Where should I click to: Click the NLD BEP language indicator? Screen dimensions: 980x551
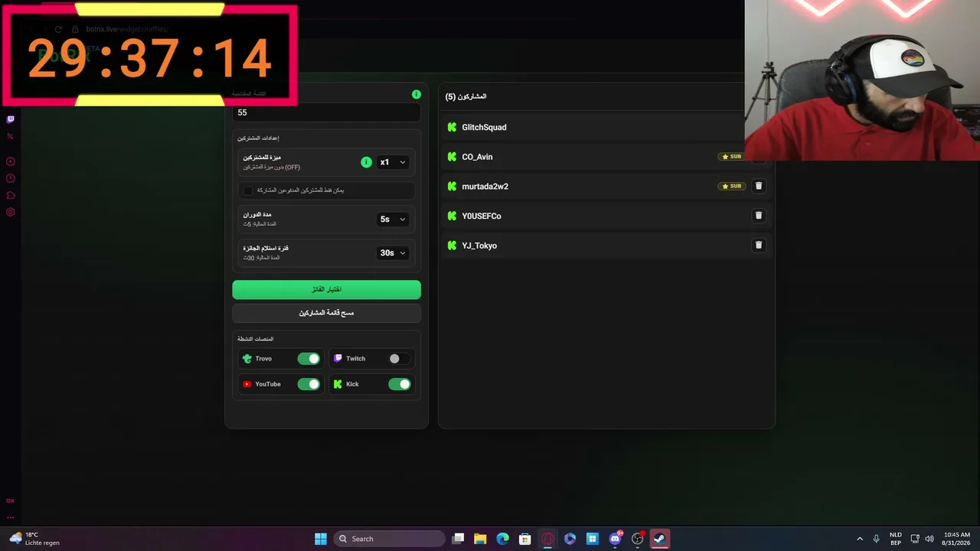coord(895,539)
